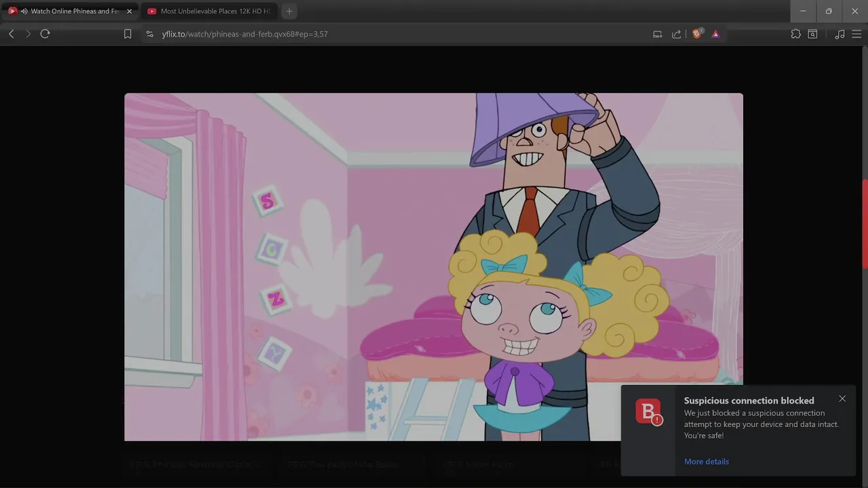This screenshot has width=868, height=488.
Task: Select episode EP 6 The Belly of the Beast
Action: click(343, 464)
